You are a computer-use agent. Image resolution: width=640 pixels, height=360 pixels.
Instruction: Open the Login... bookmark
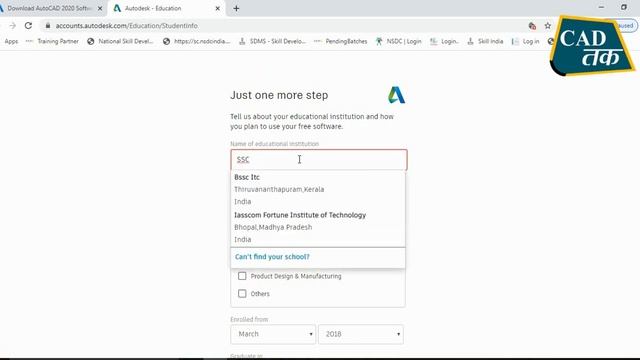(x=445, y=41)
